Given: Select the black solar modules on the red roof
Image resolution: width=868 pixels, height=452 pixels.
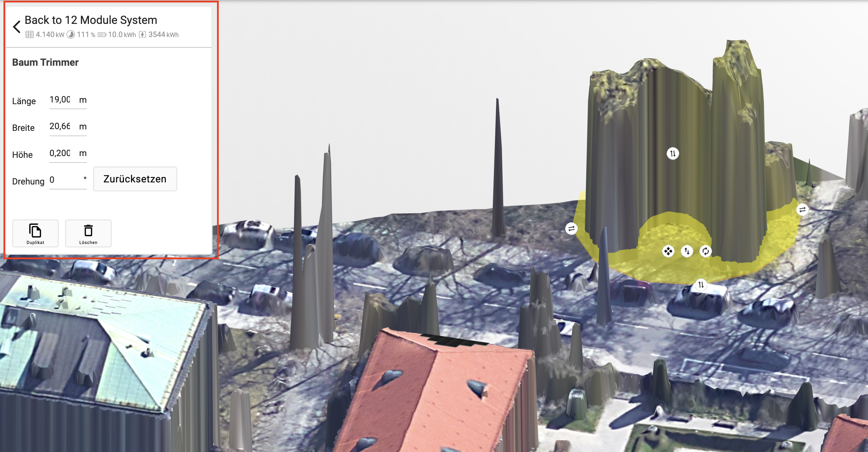Looking at the screenshot, I should 453,340.
